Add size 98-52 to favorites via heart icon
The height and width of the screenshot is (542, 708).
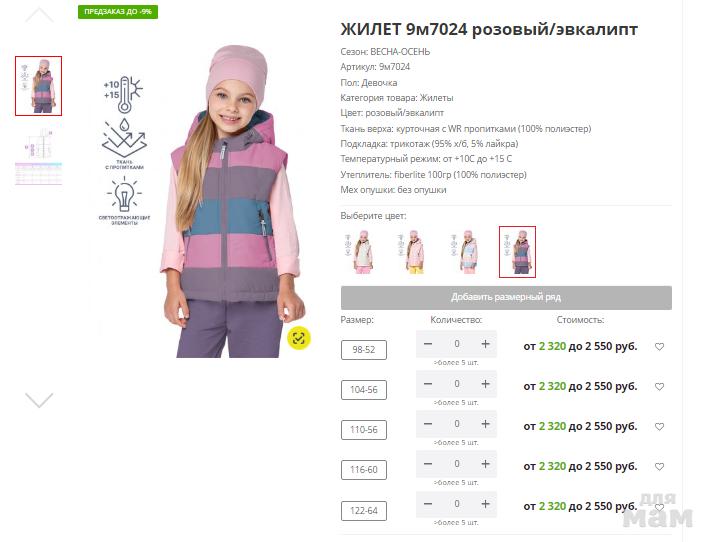(659, 346)
